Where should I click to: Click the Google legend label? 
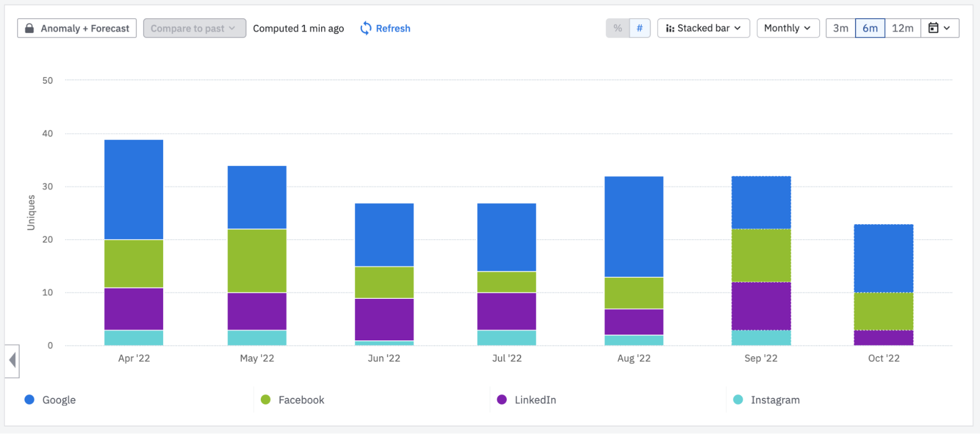click(x=59, y=400)
